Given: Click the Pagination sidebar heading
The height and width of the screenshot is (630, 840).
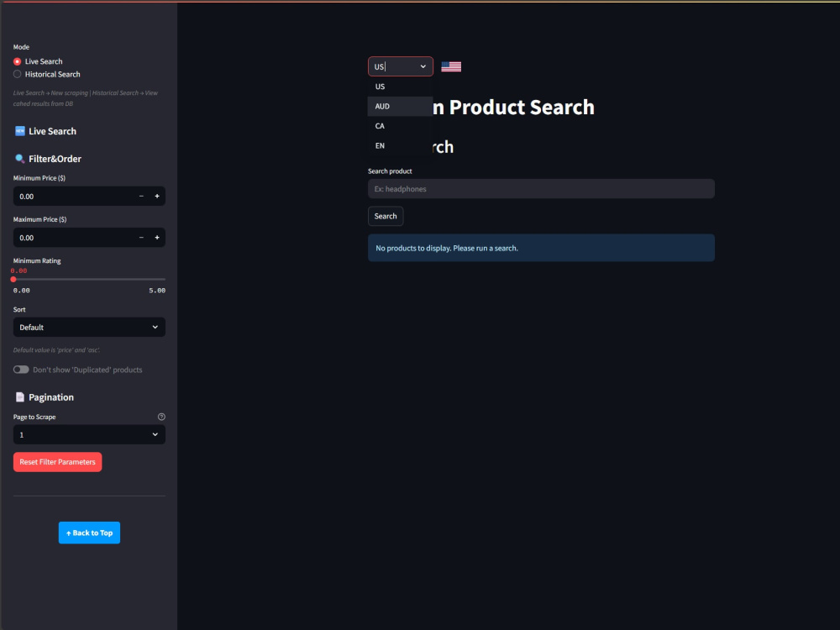Looking at the screenshot, I should tap(51, 397).
